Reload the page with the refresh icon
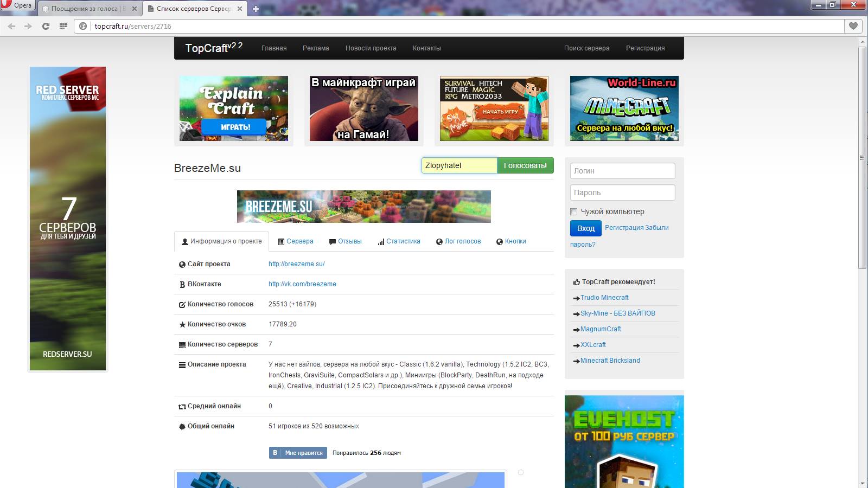The width and height of the screenshot is (868, 488). (46, 26)
